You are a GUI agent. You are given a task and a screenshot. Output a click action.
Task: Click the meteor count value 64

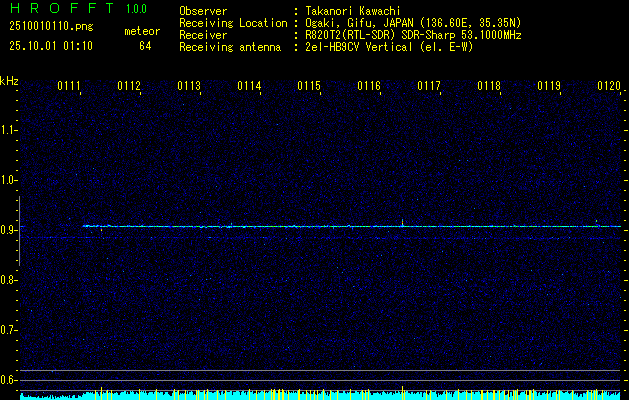click(145, 46)
